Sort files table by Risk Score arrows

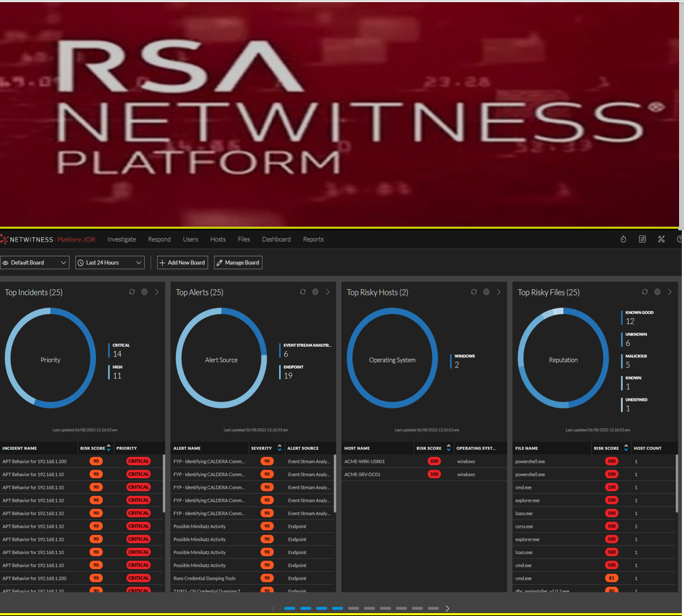click(x=626, y=448)
